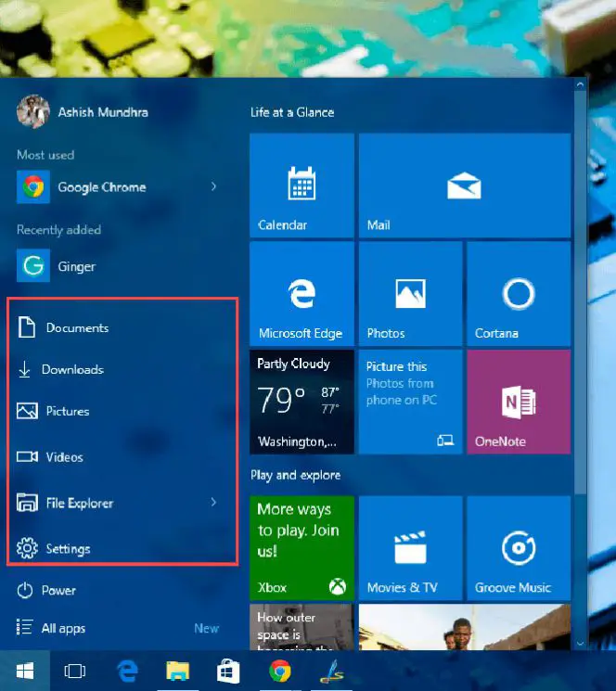Open the Mail tile
616x691 pixels.
click(x=465, y=186)
